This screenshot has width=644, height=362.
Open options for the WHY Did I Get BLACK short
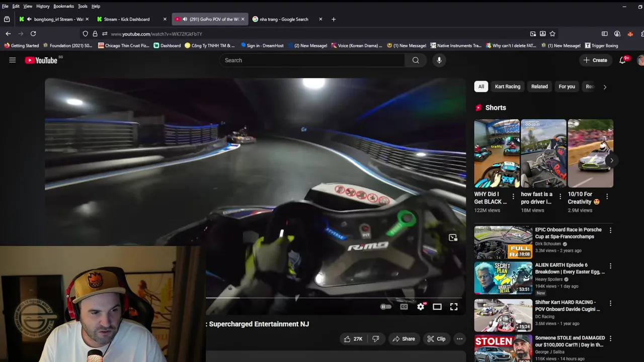tap(513, 197)
